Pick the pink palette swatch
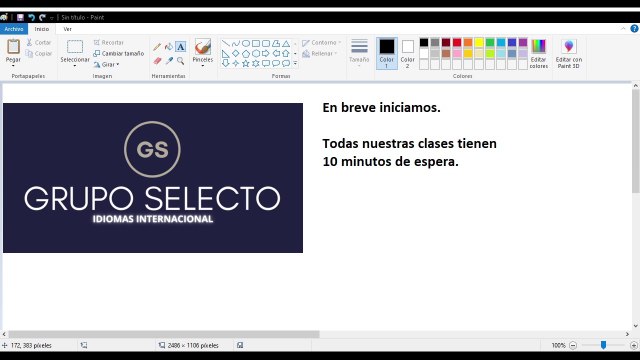The height and width of the screenshot is (360, 640). [457, 53]
